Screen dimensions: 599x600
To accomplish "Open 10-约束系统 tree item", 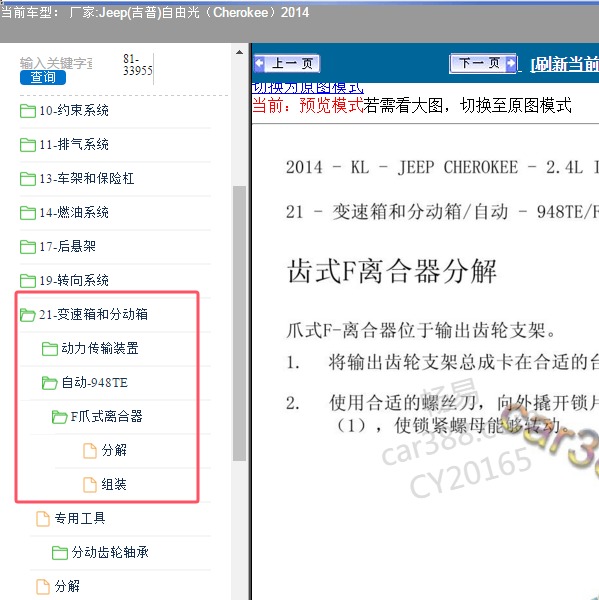I will [74, 111].
